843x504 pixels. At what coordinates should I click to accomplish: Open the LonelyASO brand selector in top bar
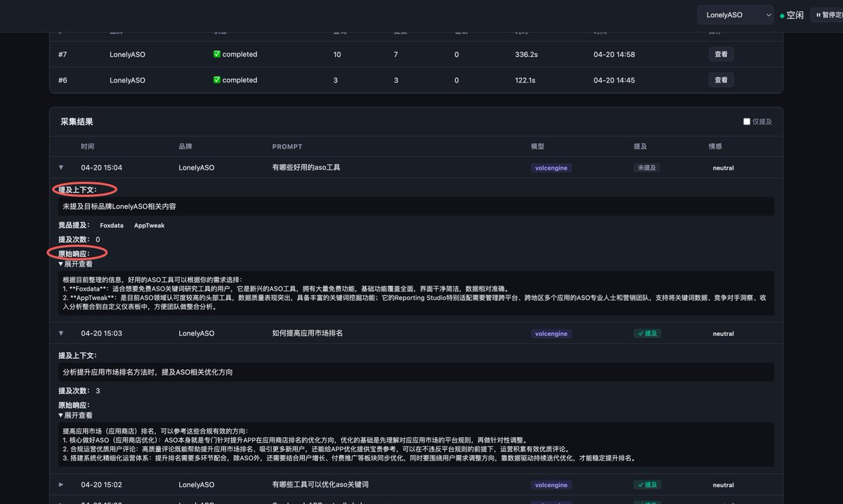735,15
